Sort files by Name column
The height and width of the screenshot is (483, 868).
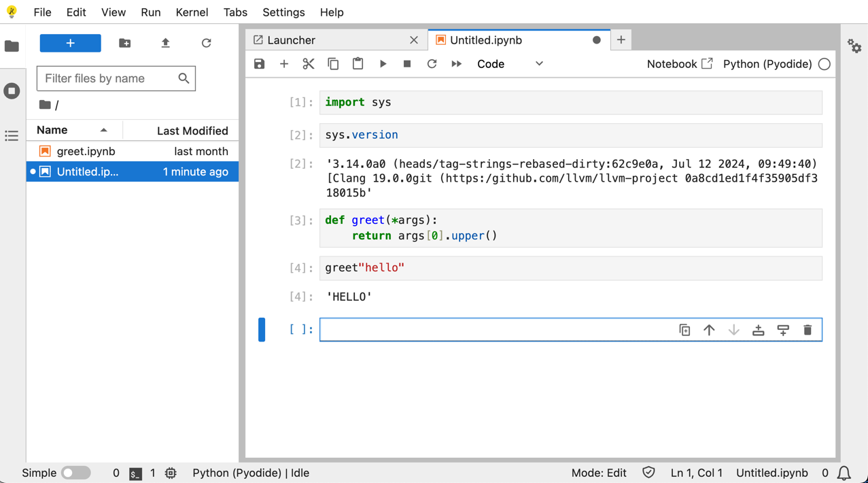click(74, 130)
